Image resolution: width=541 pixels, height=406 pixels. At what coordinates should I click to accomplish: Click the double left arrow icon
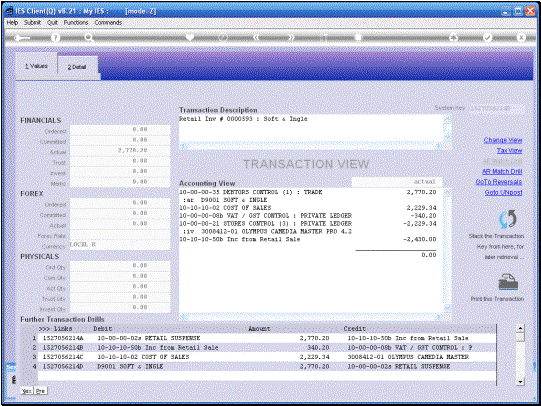[x=256, y=37]
